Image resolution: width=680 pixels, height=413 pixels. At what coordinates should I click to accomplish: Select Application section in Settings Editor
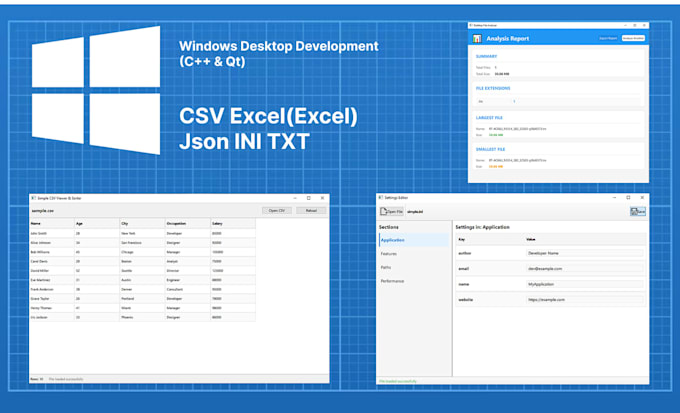click(x=414, y=240)
